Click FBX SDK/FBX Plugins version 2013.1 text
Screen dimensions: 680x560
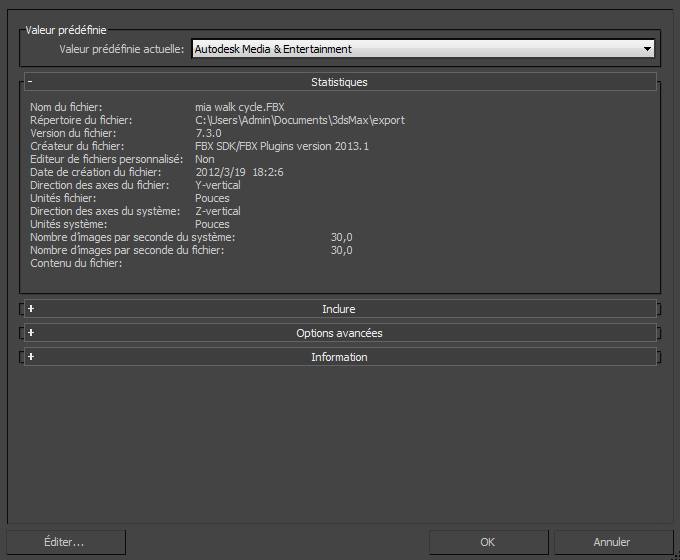tap(282, 146)
